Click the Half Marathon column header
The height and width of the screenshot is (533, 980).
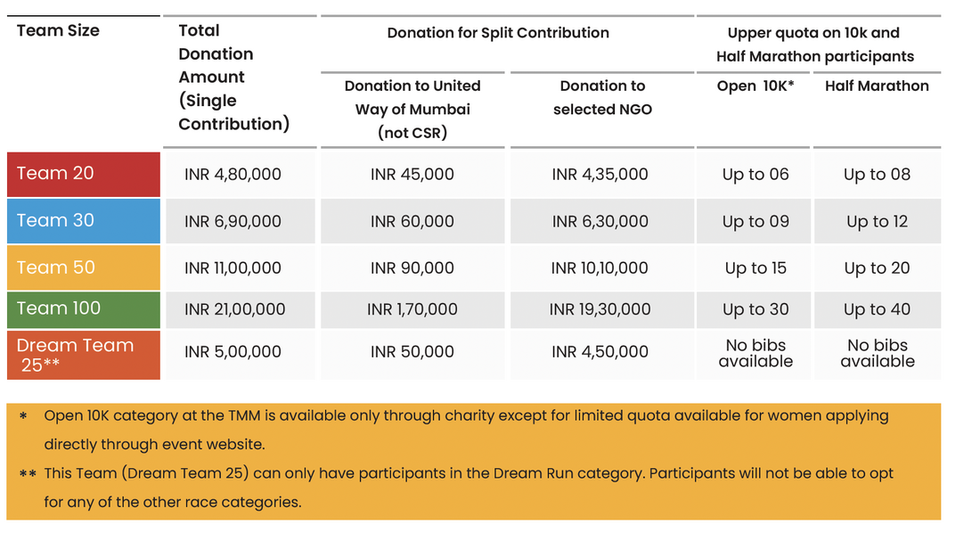click(877, 86)
